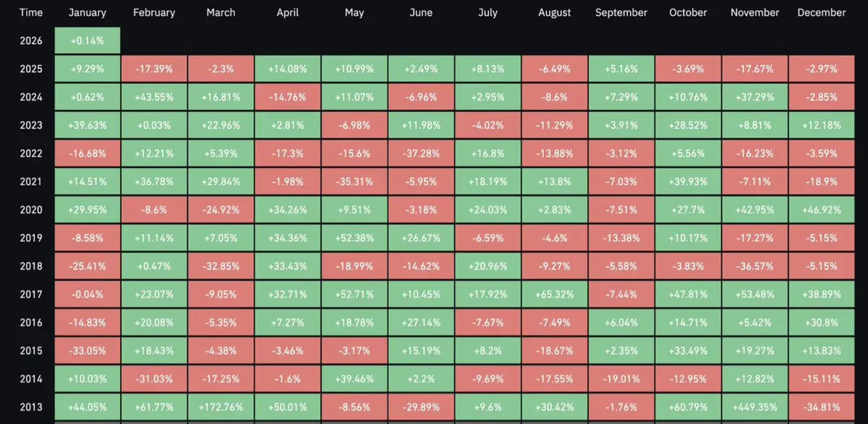The width and height of the screenshot is (868, 424).
Task: Click the 2013 row label
Action: [31, 407]
